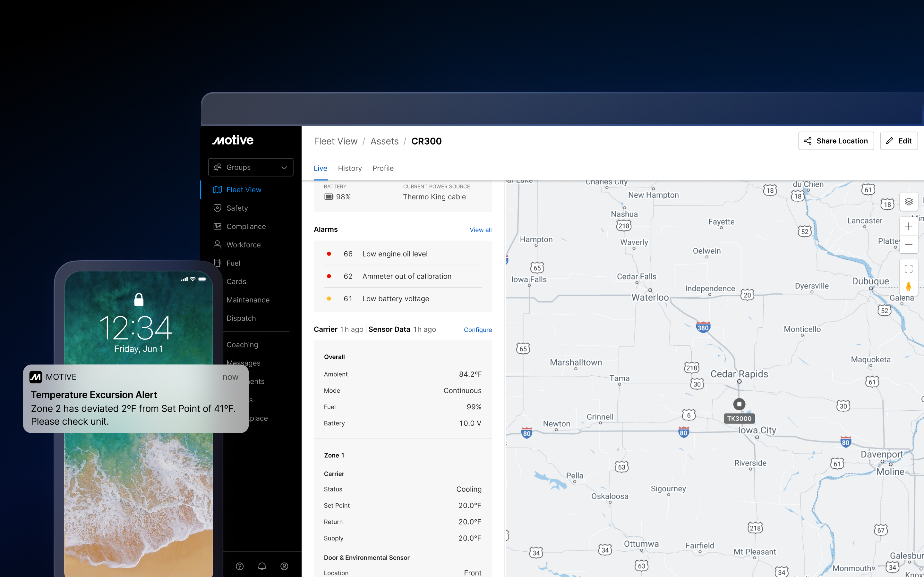Open the Cards section
The width and height of the screenshot is (924, 577).
(x=236, y=281)
